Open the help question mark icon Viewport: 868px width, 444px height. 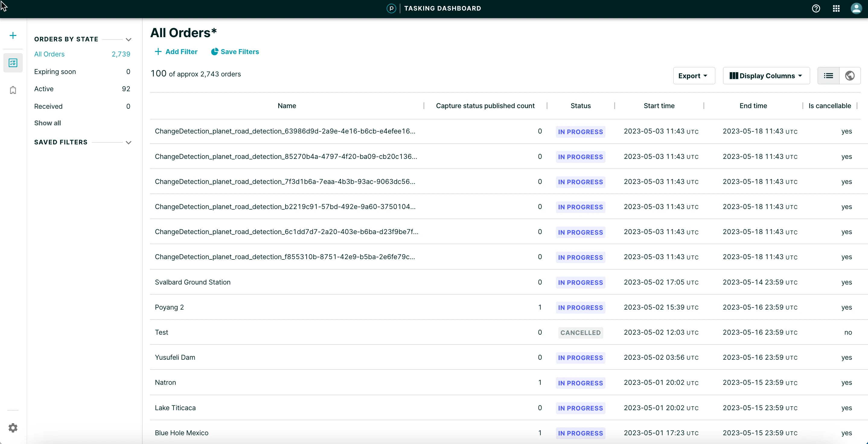tap(816, 8)
